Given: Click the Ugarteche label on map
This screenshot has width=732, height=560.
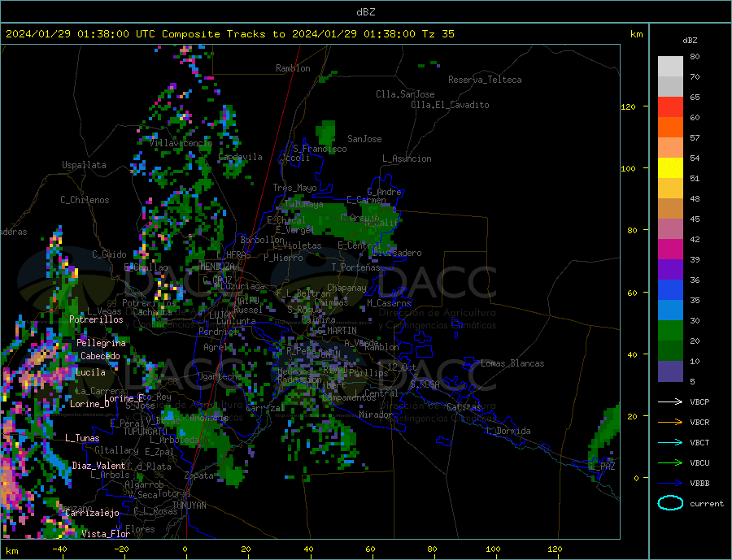Looking at the screenshot, I should (x=220, y=376).
